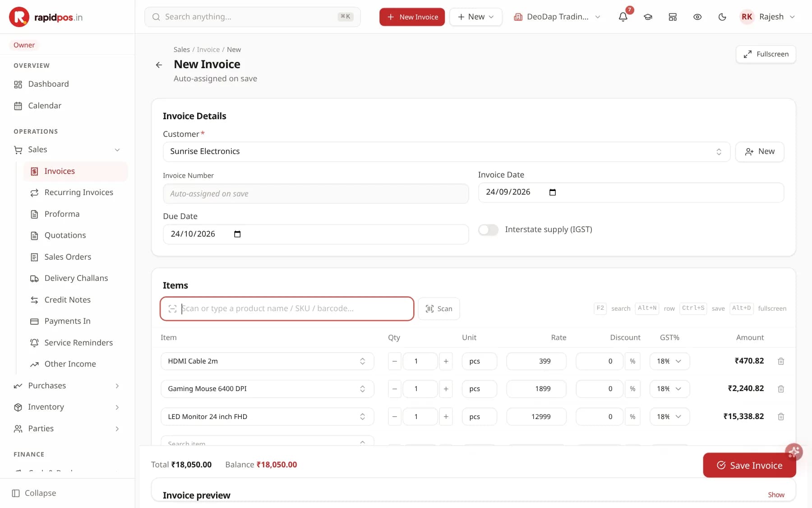
Task: Decrease quantity of Gaming Mouse 6400 DPI
Action: [x=395, y=389]
